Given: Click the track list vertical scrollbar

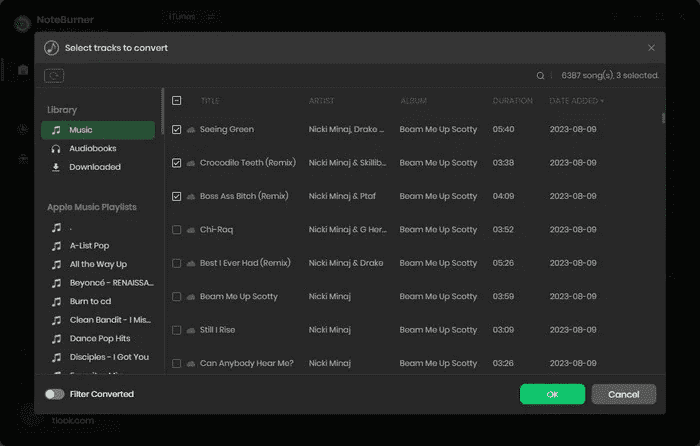Looking at the screenshot, I should (x=663, y=118).
